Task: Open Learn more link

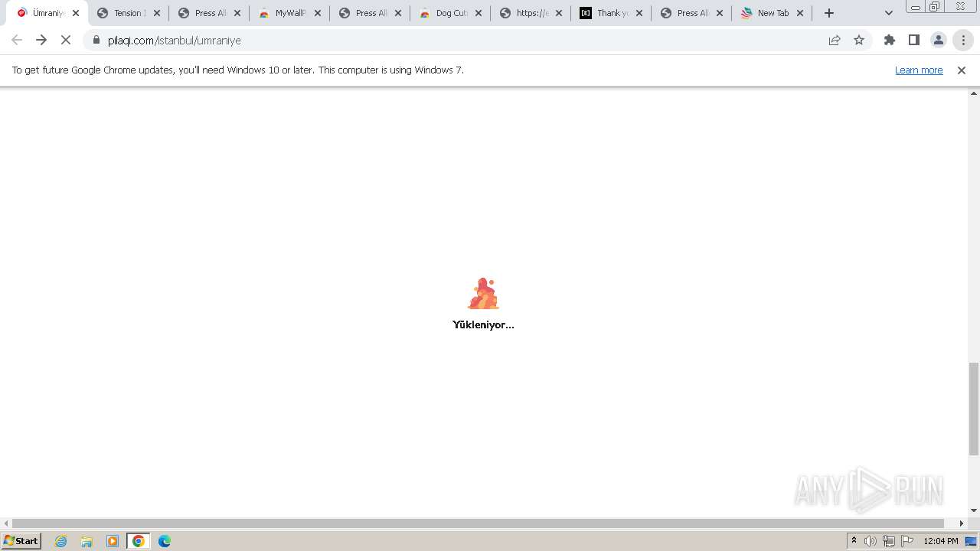Action: tap(919, 70)
